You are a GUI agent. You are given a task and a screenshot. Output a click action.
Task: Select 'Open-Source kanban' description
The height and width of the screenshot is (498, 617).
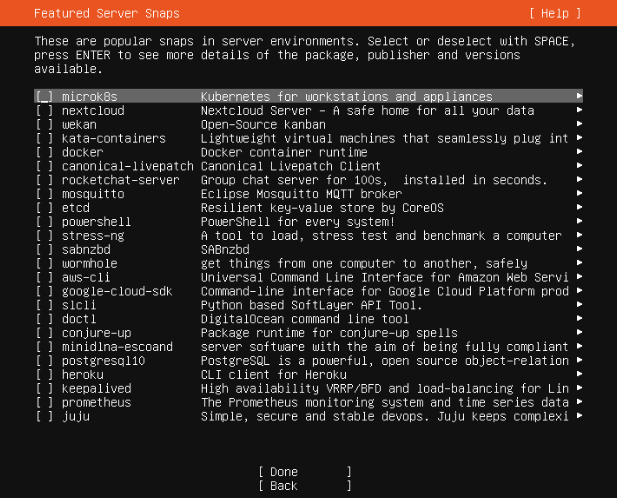click(263, 125)
